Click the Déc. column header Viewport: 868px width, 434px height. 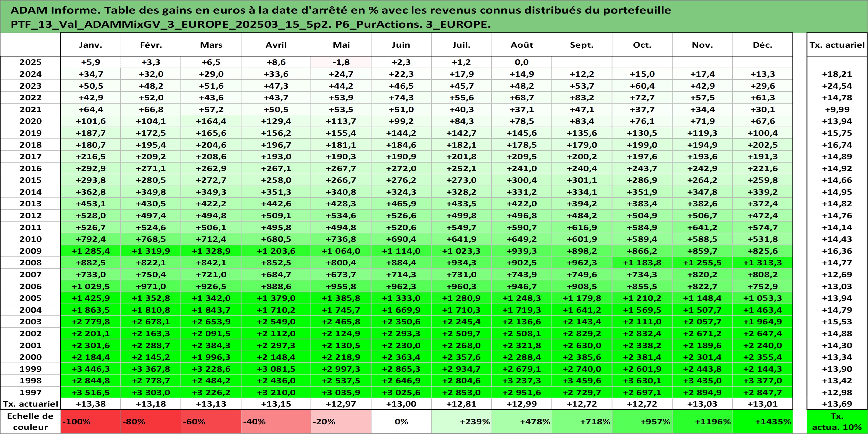(x=763, y=45)
